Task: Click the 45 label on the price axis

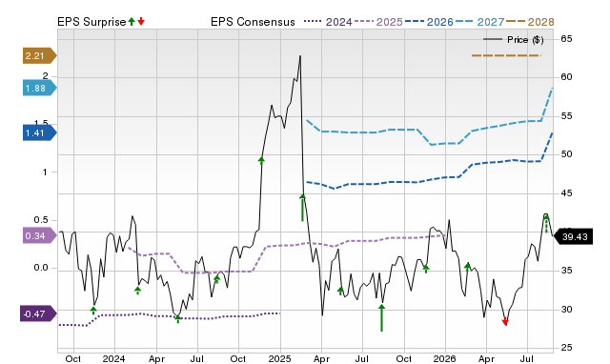Action: tap(567, 192)
